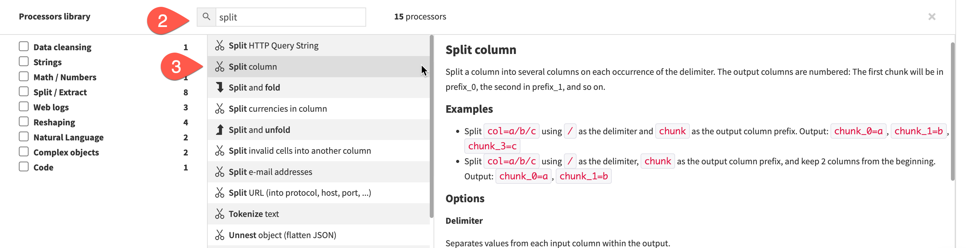980x248 pixels.
Task: Click the Reshaping category label
Action: pyautogui.click(x=54, y=122)
